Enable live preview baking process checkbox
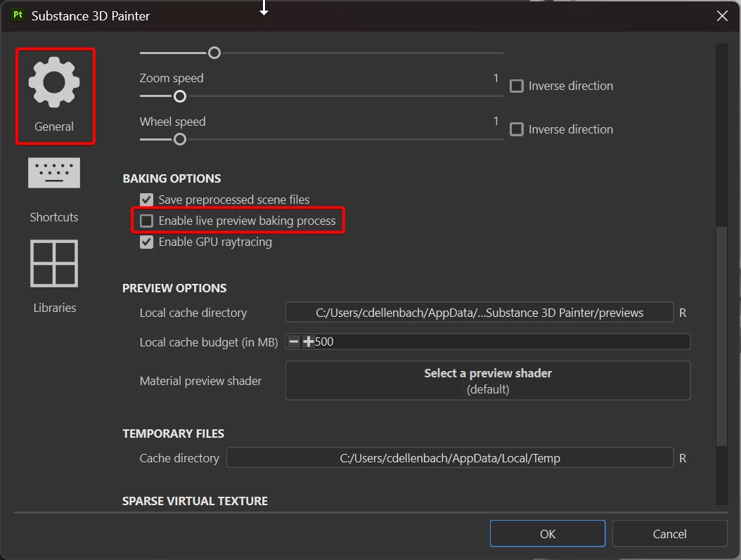Image resolution: width=741 pixels, height=560 pixels. (x=146, y=221)
